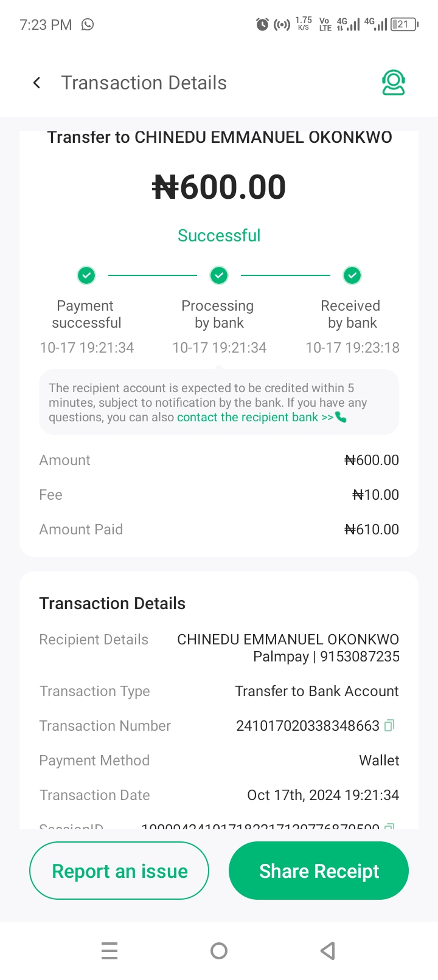Tap the battery indicator in status bar
Viewport: 438px width, 980px height.
pos(404,24)
